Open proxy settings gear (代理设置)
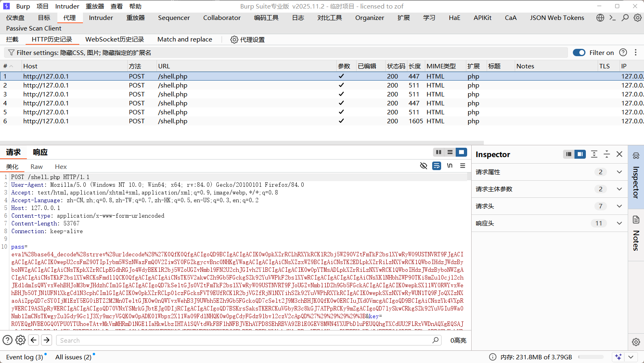This screenshot has height=363, width=644. click(234, 39)
